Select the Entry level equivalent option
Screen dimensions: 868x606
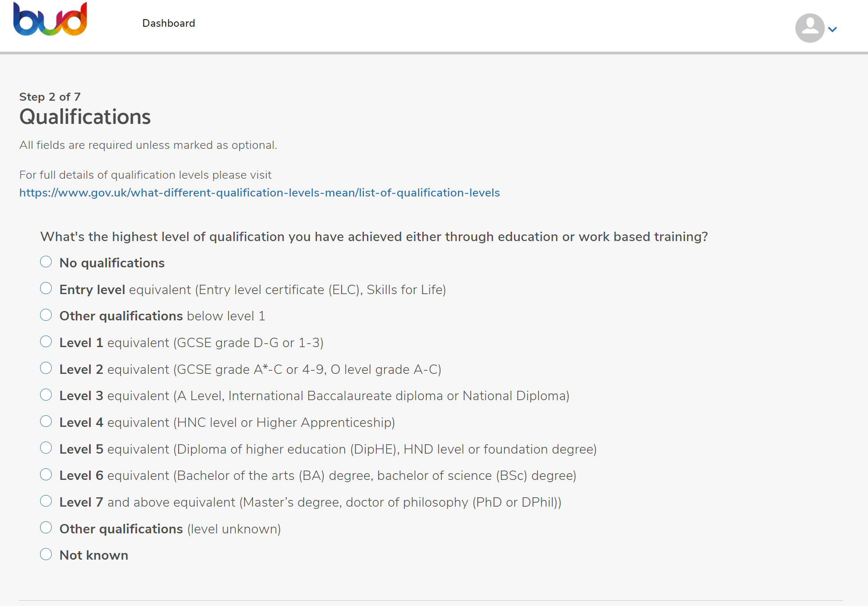(46, 289)
